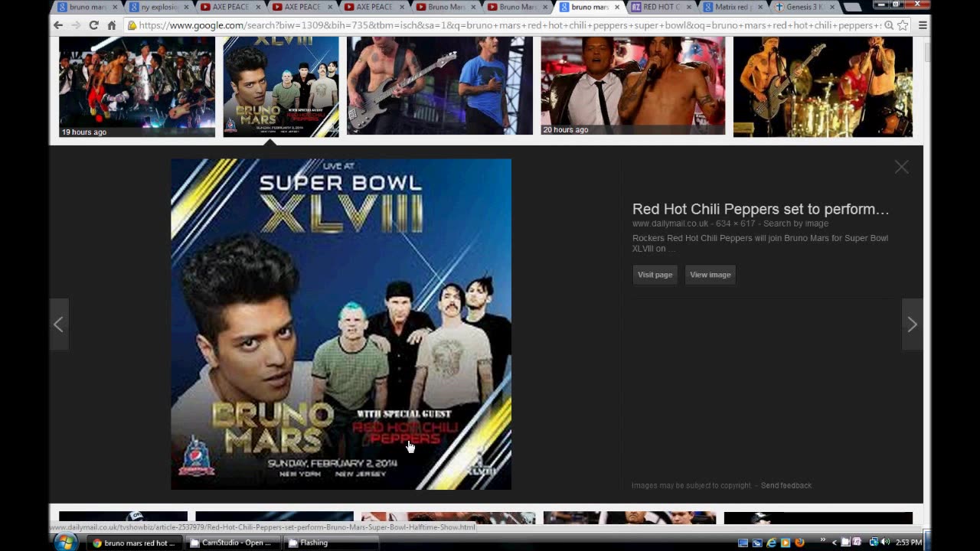Reload the page with the refresh icon
This screenshot has height=551, width=980.
pos(93,25)
